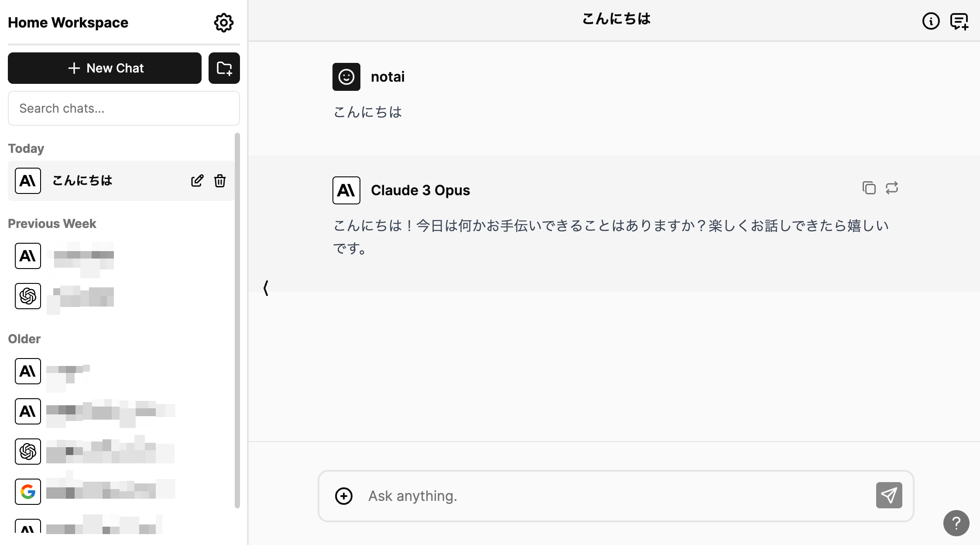Copy the Claude 3 Opus response
The height and width of the screenshot is (545, 980).
(x=869, y=188)
